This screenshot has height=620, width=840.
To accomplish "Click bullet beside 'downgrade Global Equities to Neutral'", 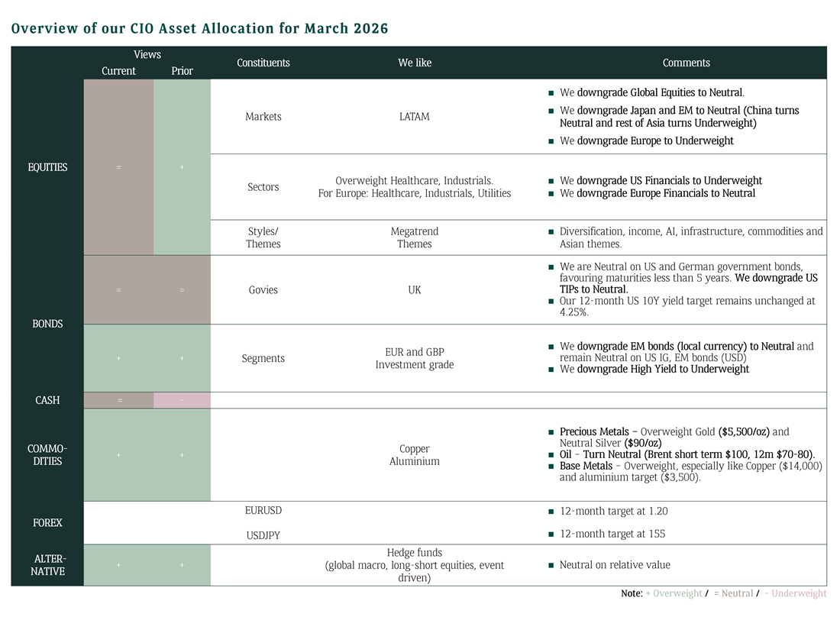I will tap(551, 93).
